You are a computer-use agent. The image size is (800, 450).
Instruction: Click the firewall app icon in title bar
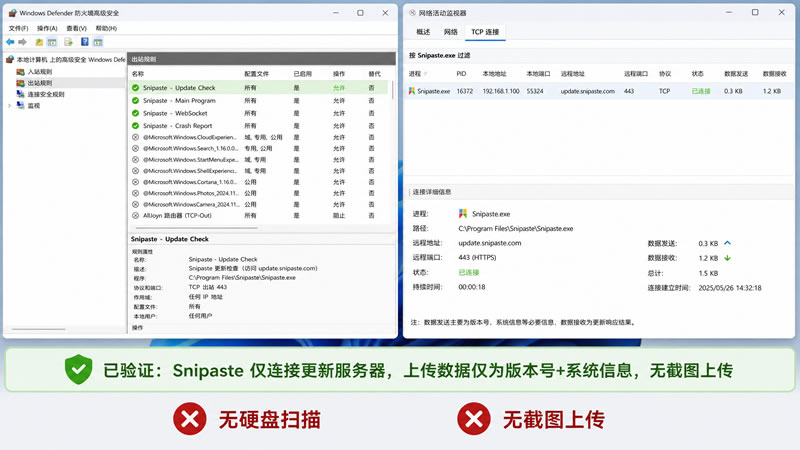point(13,13)
